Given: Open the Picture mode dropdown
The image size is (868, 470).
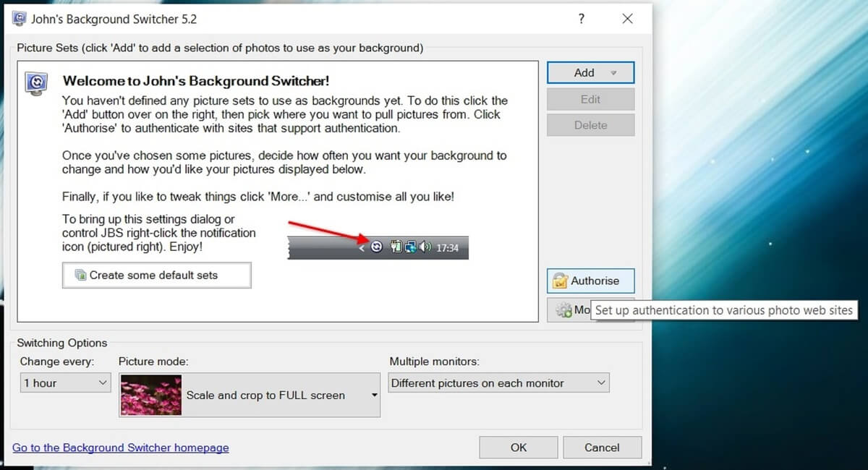Looking at the screenshot, I should tap(250, 395).
